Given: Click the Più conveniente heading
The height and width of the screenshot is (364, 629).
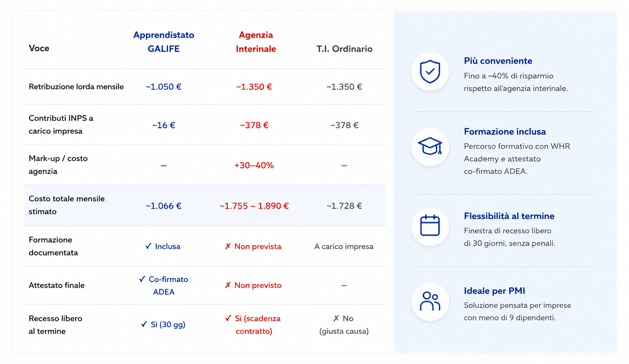Looking at the screenshot, I should (x=498, y=61).
